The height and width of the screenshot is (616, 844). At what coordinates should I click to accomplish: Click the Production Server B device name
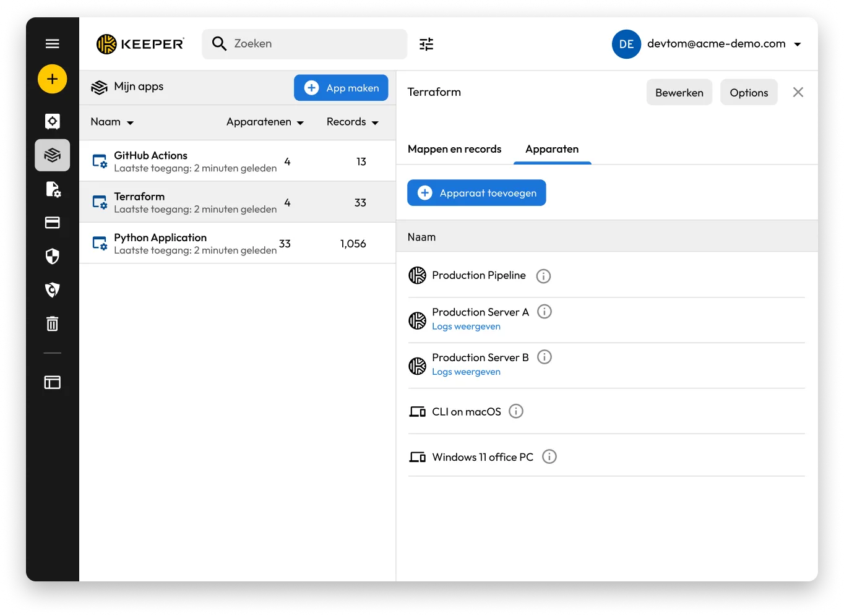(480, 357)
